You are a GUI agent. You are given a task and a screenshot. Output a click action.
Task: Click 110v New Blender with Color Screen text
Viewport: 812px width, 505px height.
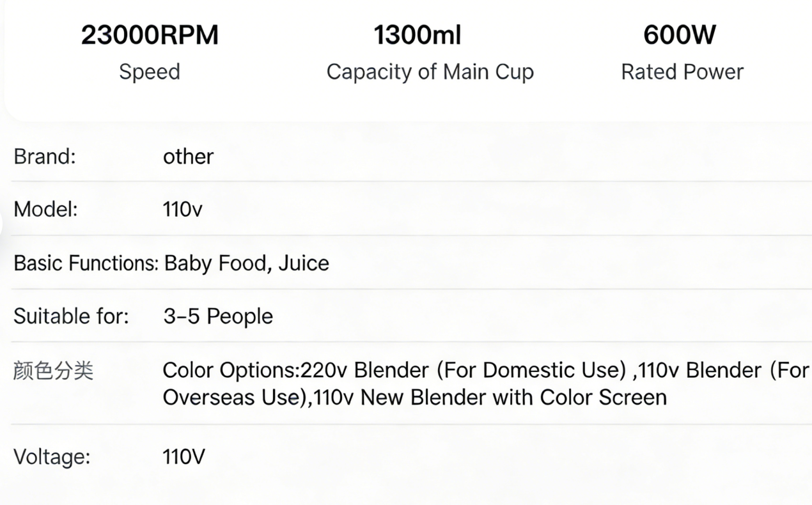click(490, 398)
